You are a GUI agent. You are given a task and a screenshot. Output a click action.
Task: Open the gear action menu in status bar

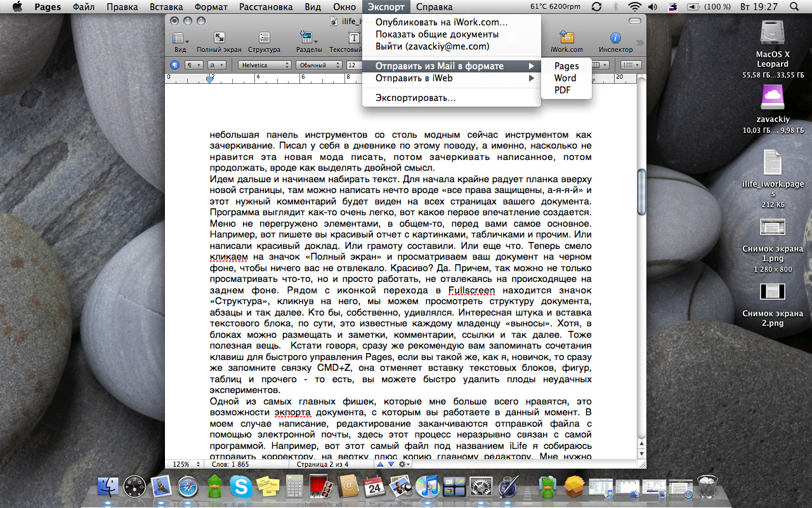404,464
